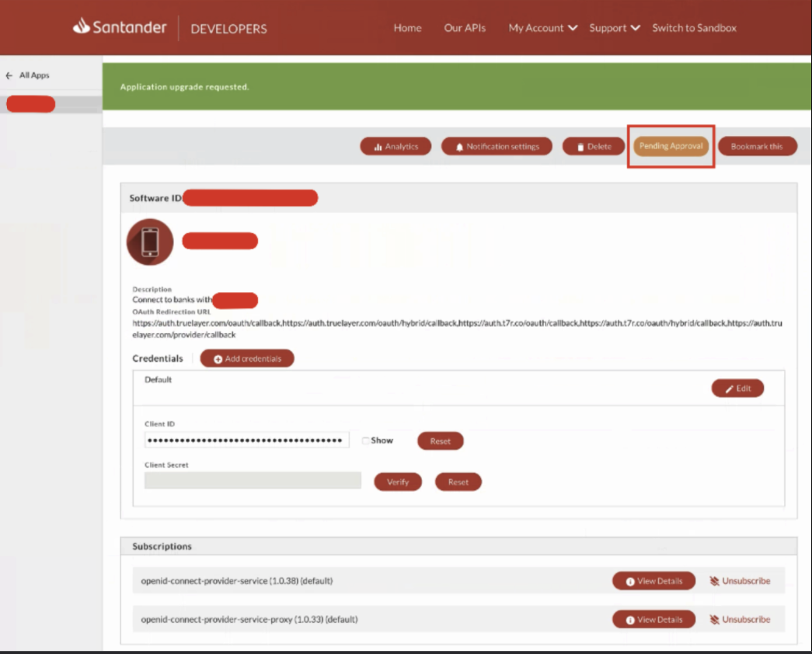The width and height of the screenshot is (812, 654).
Task: Click the openid-connect-provider-service (1.0.38) subscription name
Action: tap(237, 581)
